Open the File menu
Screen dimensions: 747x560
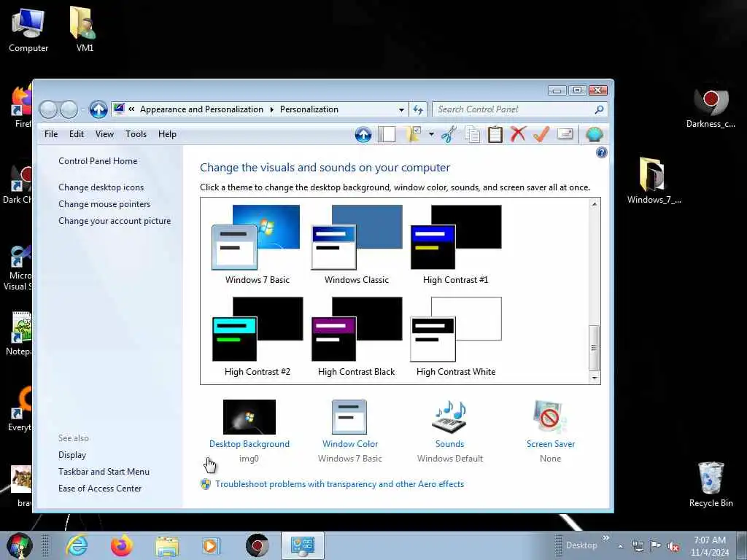tap(51, 134)
